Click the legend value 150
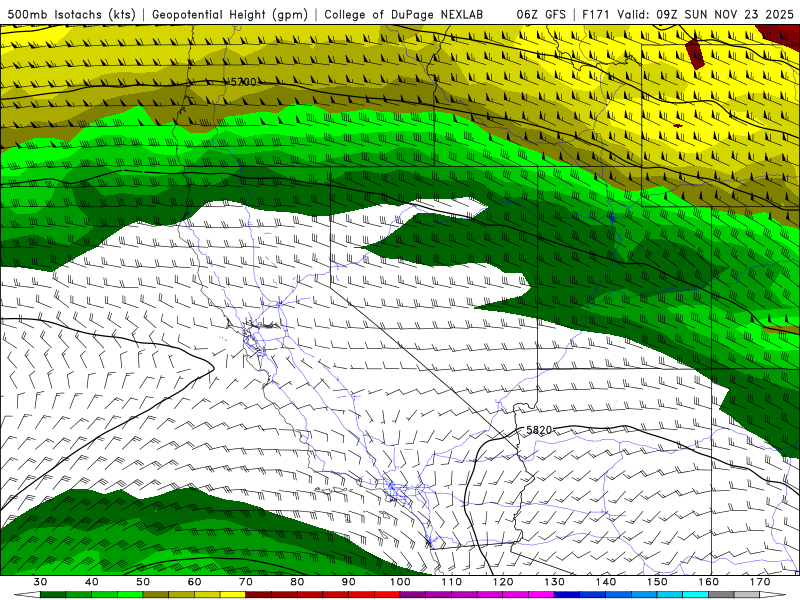Image resolution: width=800 pixels, height=600 pixels. click(x=657, y=582)
